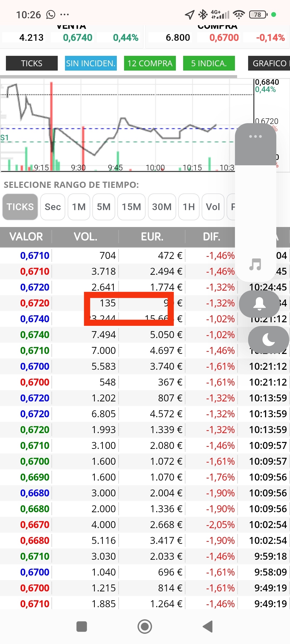
Task: Toggle the moon night mode button
Action: (269, 340)
